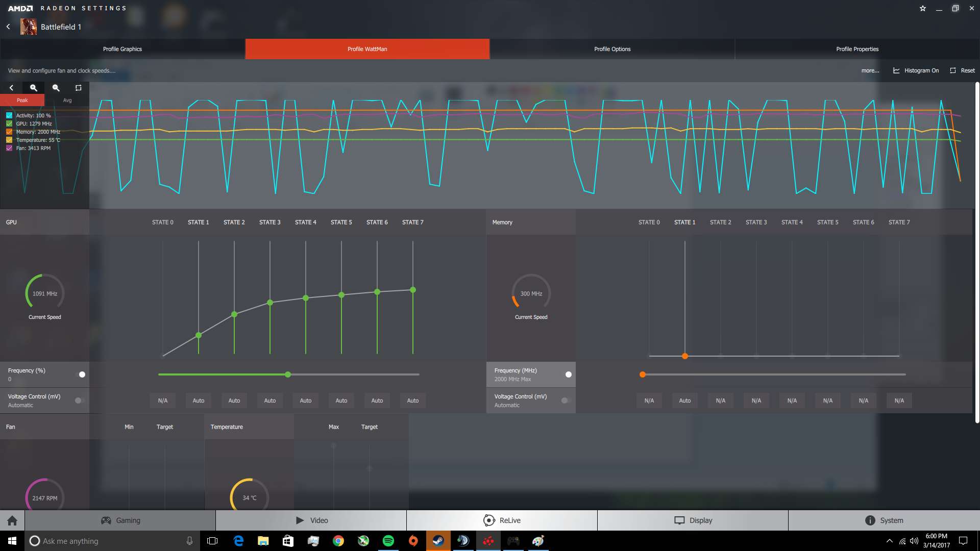Open the Windows Start menu
Image resolution: width=980 pixels, height=551 pixels.
12,541
